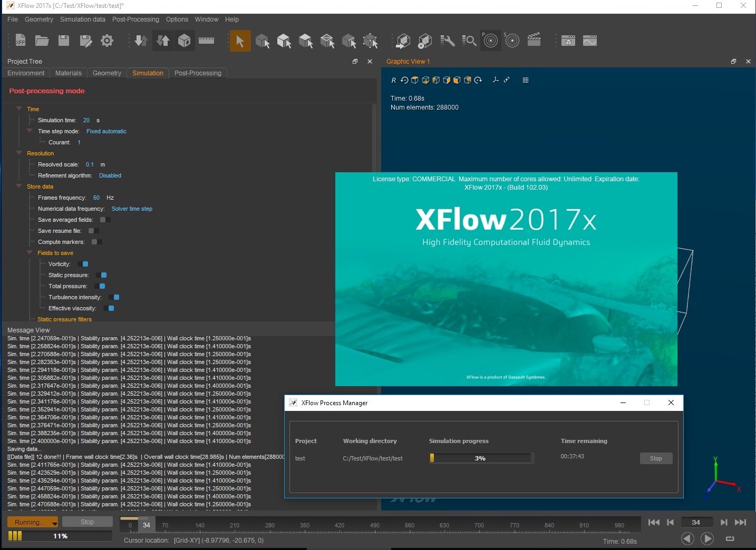The height and width of the screenshot is (550, 756).
Task: Click the fit view icon
Action: coord(507,80)
